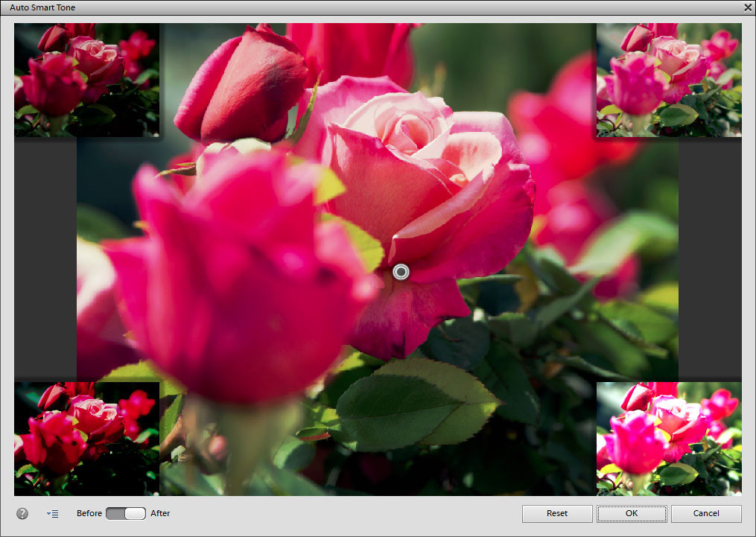This screenshot has height=537, width=756.
Task: Click the Auto Smart Tone title bar
Action: pyautogui.click(x=298, y=7)
